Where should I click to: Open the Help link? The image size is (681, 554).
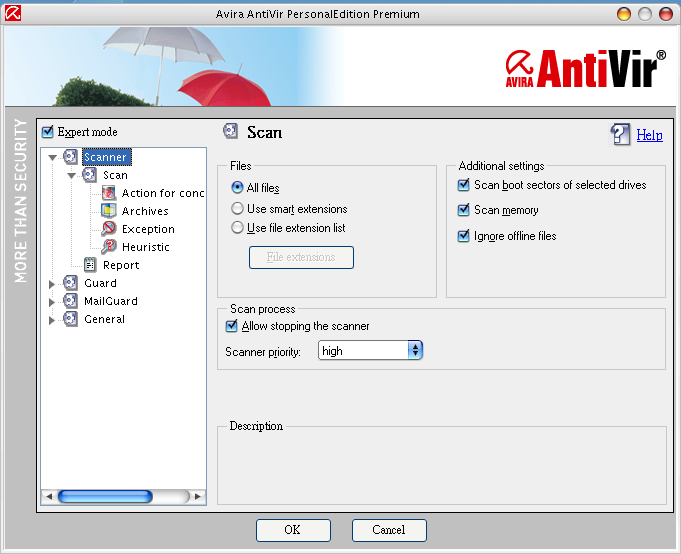649,135
